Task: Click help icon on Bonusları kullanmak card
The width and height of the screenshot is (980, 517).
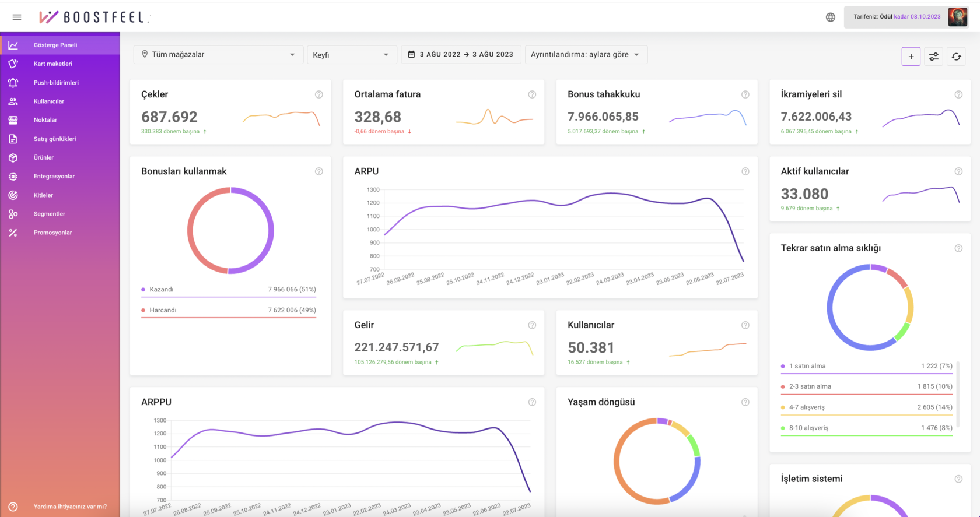Action: click(319, 171)
